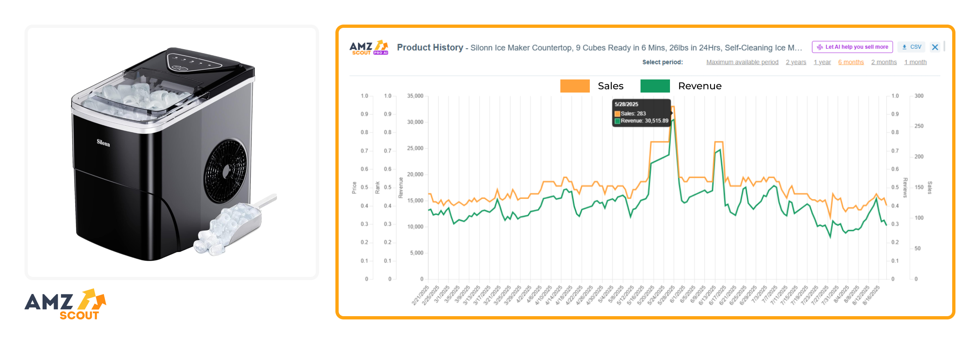Image resolution: width=980 pixels, height=344 pixels.
Task: Choose the 6 months period
Action: tap(851, 62)
